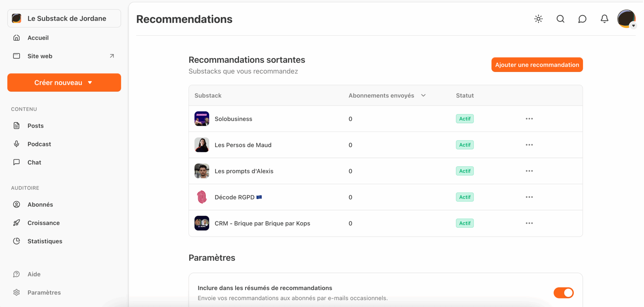644x307 pixels.
Task: Open more options for Décode RGPD
Action: pos(529,197)
